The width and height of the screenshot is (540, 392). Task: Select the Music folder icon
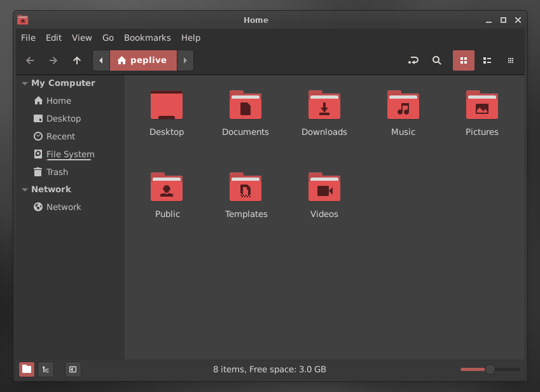pyautogui.click(x=403, y=106)
